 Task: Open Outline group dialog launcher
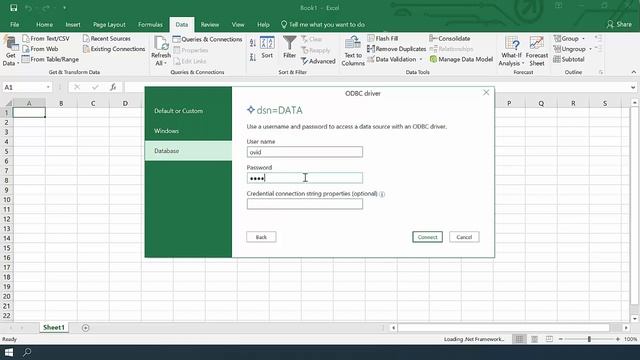[601, 72]
